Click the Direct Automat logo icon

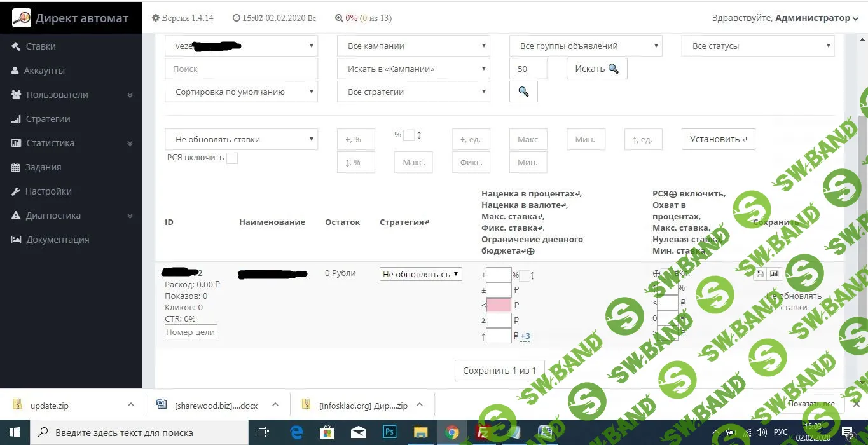pos(21,18)
